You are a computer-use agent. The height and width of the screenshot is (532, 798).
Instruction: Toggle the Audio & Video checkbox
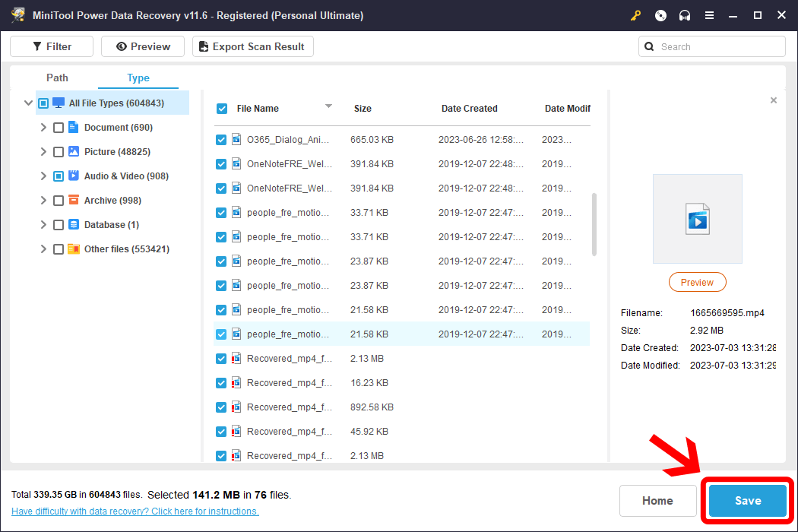coord(59,176)
